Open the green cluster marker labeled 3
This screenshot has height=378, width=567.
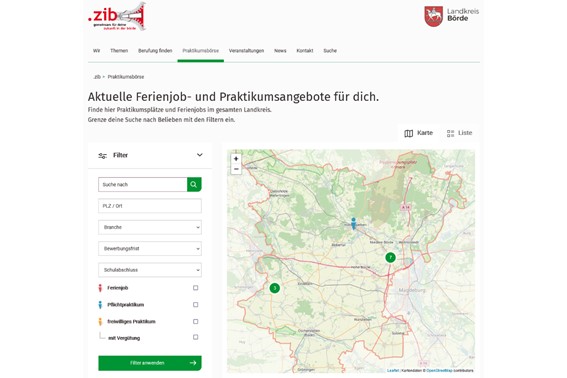point(275,288)
